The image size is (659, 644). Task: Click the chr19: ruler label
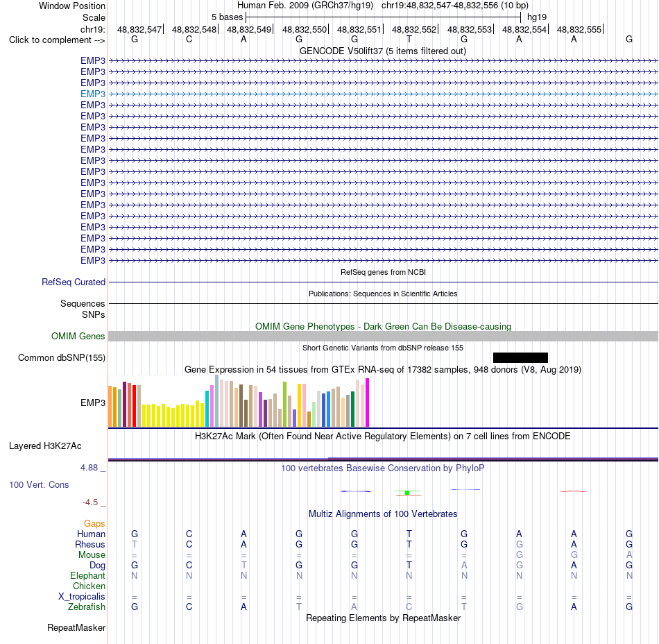pyautogui.click(x=93, y=29)
